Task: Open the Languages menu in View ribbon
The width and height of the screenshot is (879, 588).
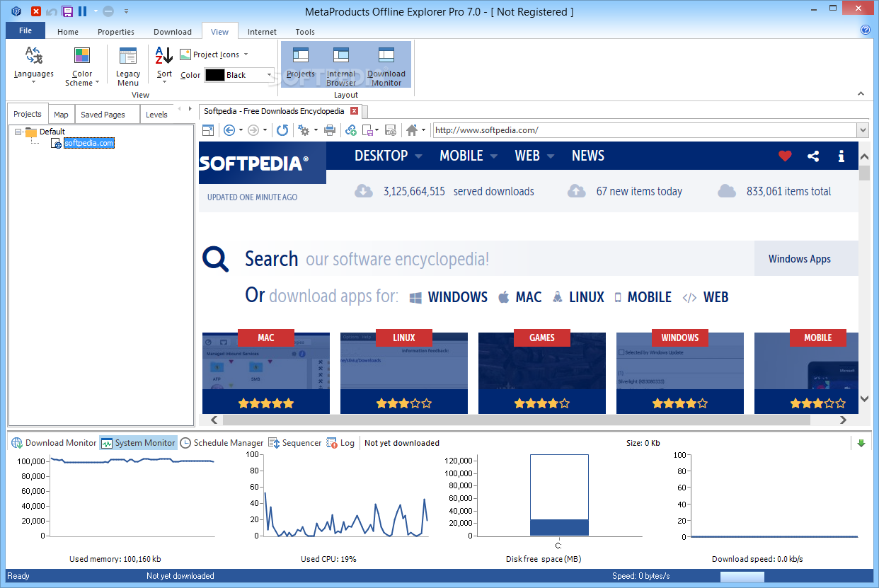Action: (33, 65)
